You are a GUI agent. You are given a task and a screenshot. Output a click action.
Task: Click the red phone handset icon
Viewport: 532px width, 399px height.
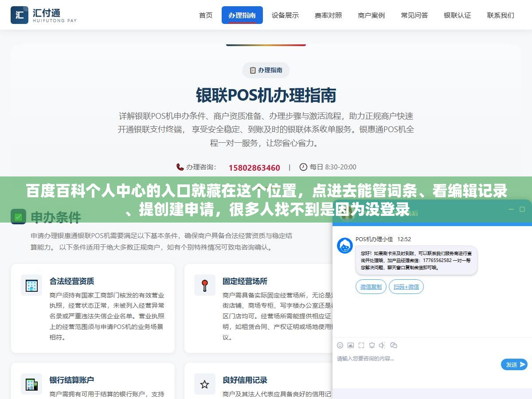pos(180,167)
